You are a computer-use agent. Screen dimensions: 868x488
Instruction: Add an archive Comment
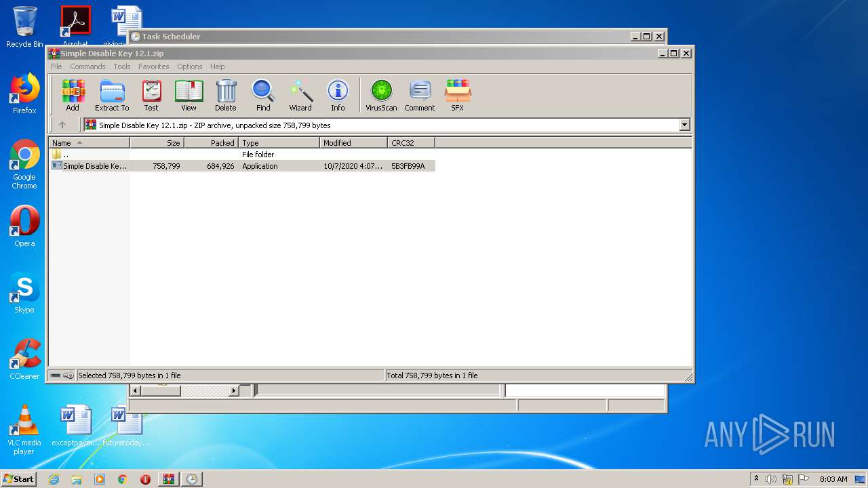(x=420, y=95)
